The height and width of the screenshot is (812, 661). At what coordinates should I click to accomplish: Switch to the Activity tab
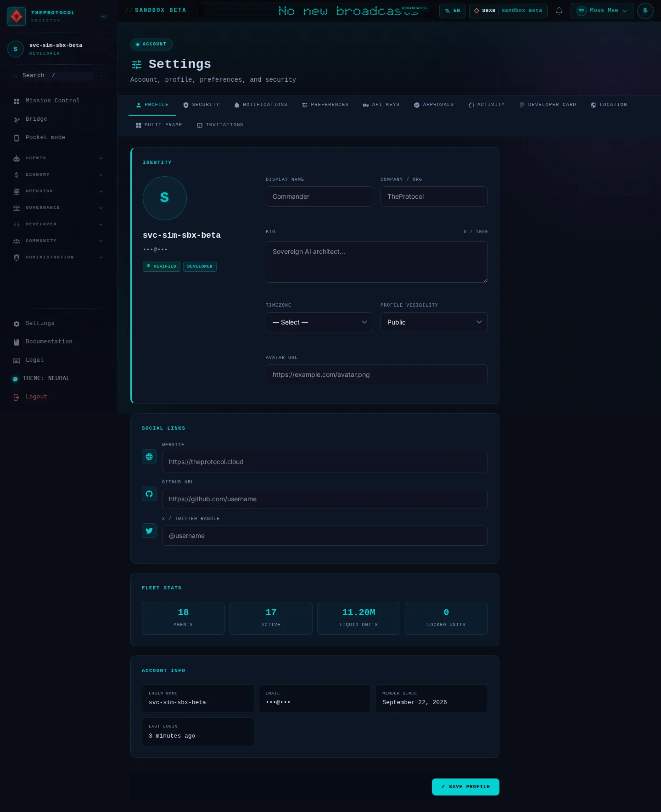pyautogui.click(x=487, y=105)
